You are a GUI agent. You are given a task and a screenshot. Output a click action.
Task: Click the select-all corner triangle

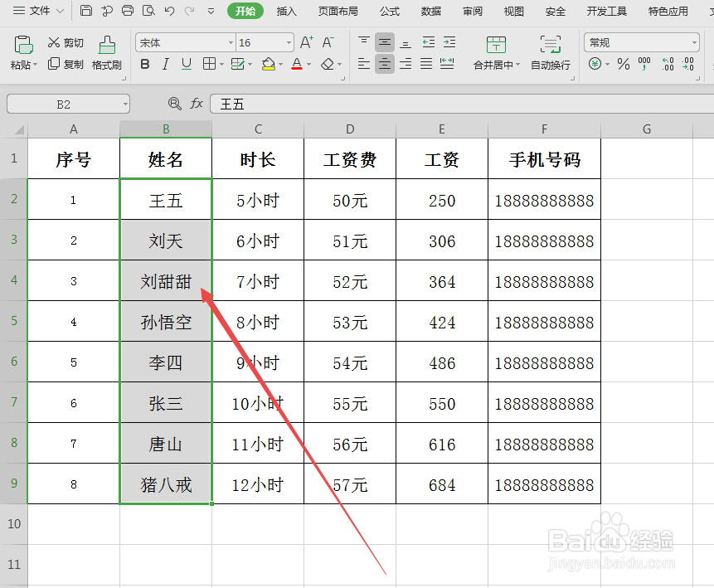(x=19, y=130)
